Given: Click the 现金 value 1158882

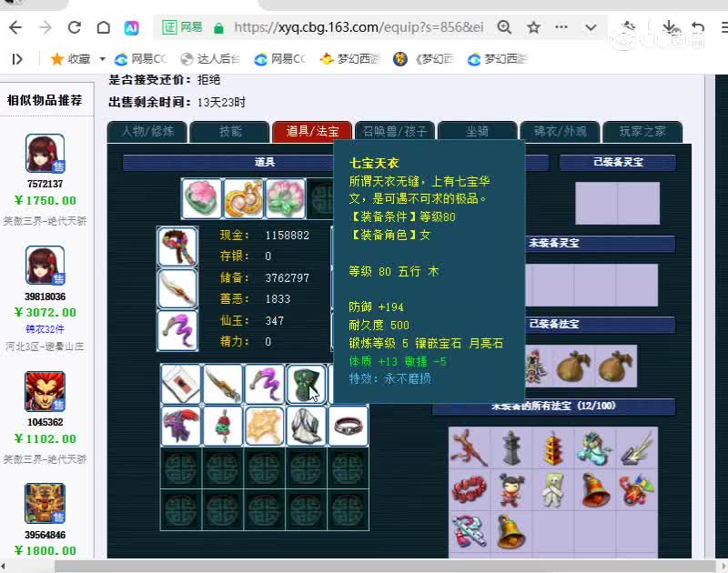Looking at the screenshot, I should (287, 236).
